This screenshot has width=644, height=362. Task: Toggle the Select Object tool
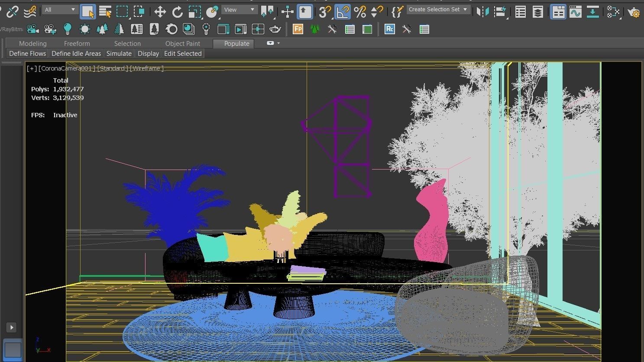pos(87,12)
